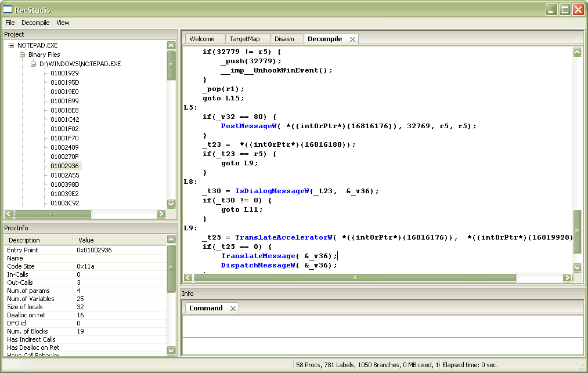Click the Num.of Variables row

click(85, 299)
